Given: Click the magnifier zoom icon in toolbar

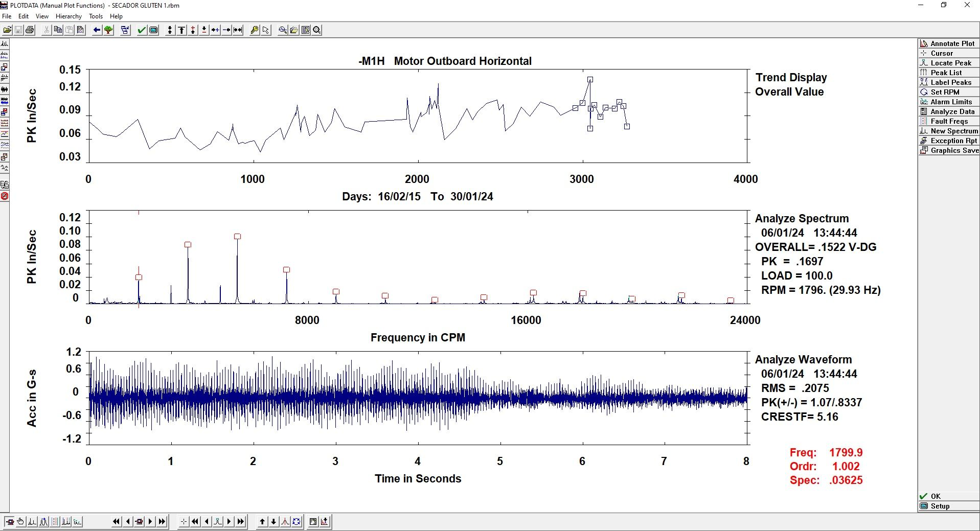Looking at the screenshot, I should [317, 30].
